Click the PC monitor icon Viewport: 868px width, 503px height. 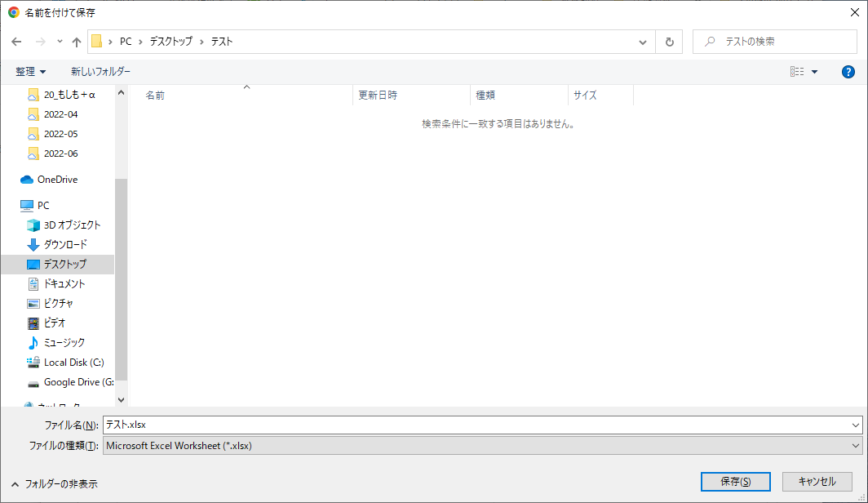27,206
